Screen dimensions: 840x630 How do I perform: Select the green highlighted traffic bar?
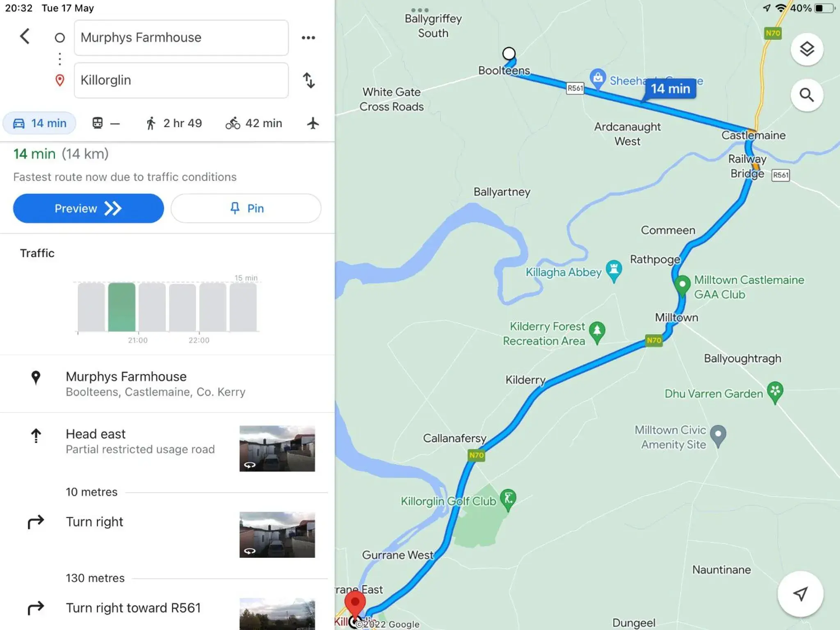pos(121,307)
